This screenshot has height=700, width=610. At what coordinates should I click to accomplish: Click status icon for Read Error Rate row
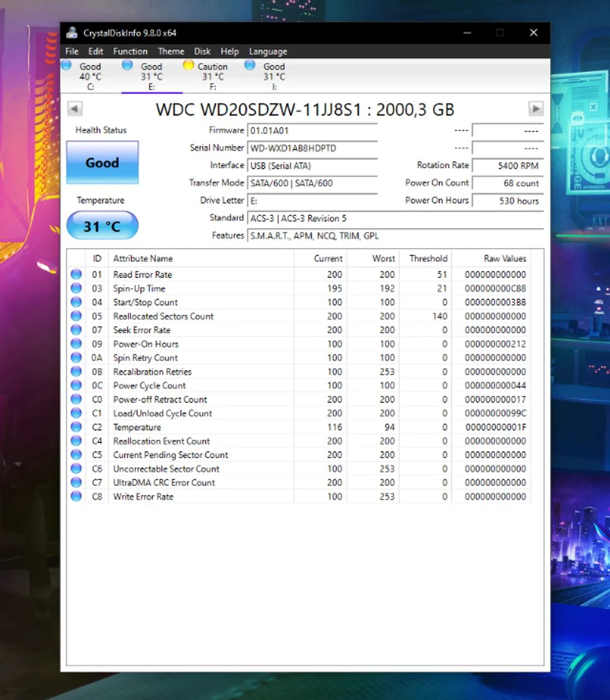77,274
